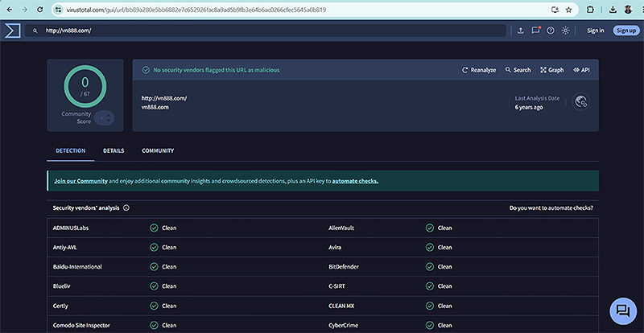Click the Clean check icon for C-SIRT

pyautogui.click(x=430, y=286)
